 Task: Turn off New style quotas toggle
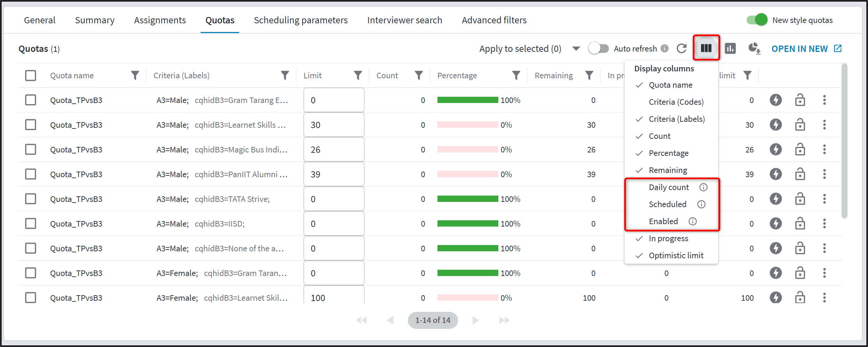tap(757, 20)
